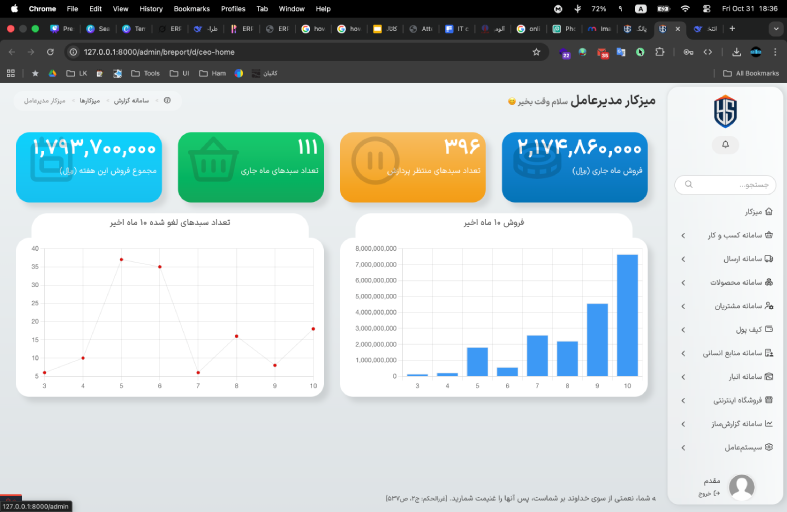Click the سامانه انبار warehouse icon
Image resolution: width=787 pixels, height=512 pixels.
[x=768, y=376]
